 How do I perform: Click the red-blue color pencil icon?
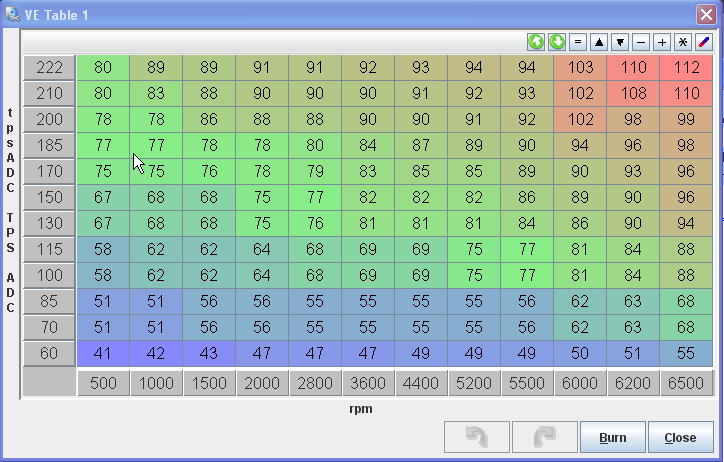pyautogui.click(x=704, y=42)
